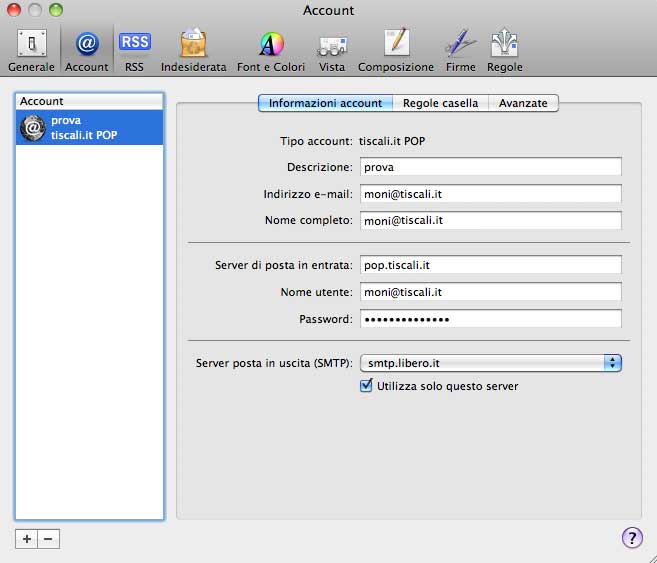
Task: Click the Descrizione field containing prova
Action: click(491, 167)
